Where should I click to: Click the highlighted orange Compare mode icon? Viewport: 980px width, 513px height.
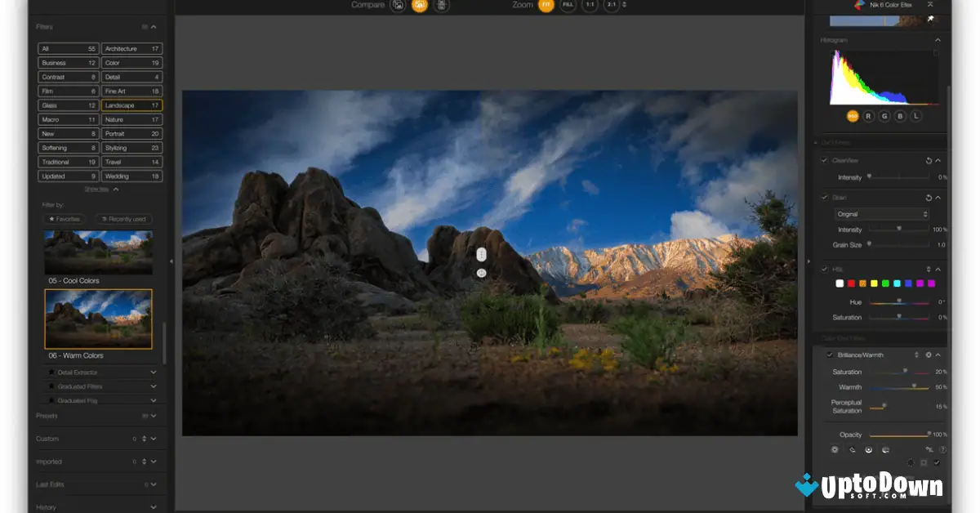coord(420,5)
